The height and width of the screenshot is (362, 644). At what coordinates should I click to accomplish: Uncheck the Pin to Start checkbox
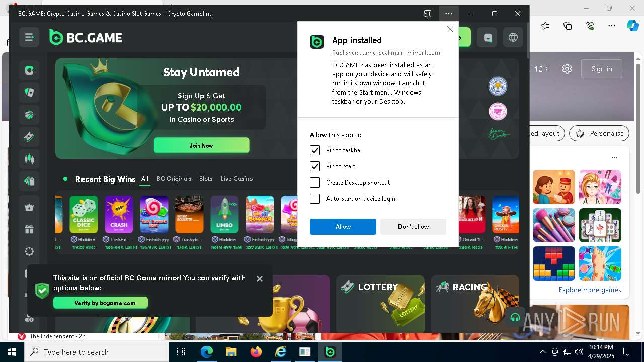(315, 166)
